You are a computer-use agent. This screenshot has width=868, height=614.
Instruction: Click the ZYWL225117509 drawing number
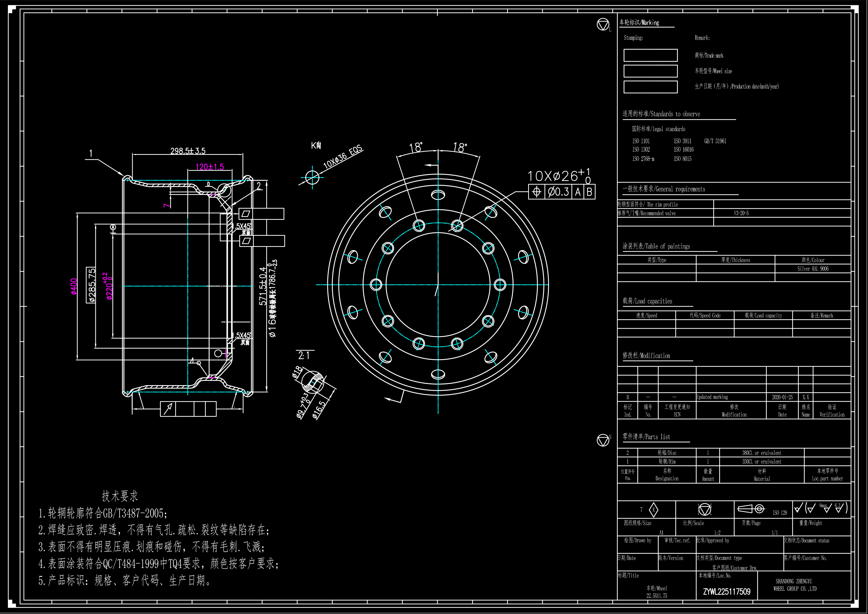tap(726, 592)
